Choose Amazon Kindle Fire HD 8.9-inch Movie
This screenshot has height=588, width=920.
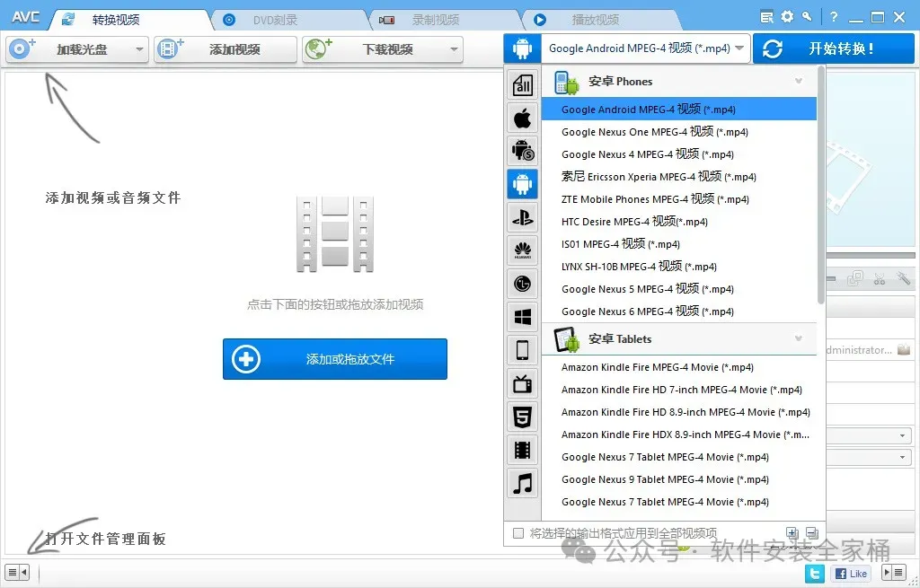click(679, 412)
